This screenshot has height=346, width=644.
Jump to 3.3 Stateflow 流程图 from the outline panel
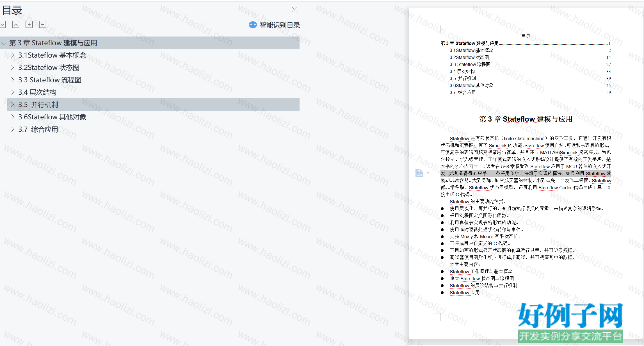tap(50, 80)
